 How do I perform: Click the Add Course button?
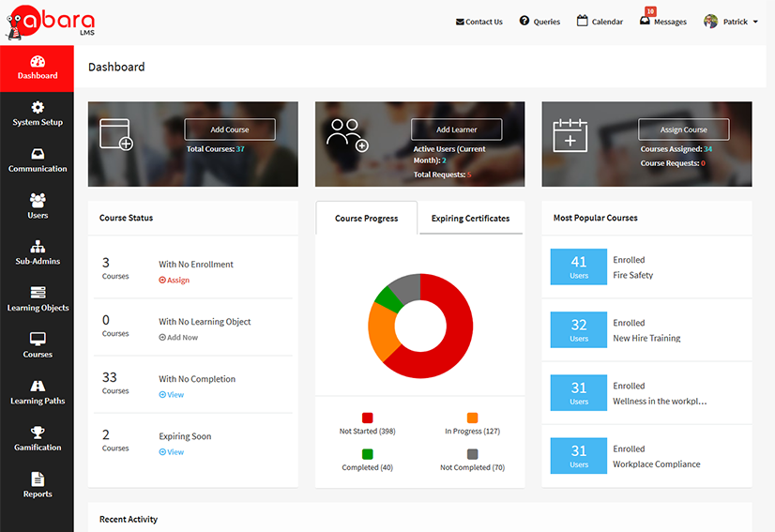coord(230,129)
